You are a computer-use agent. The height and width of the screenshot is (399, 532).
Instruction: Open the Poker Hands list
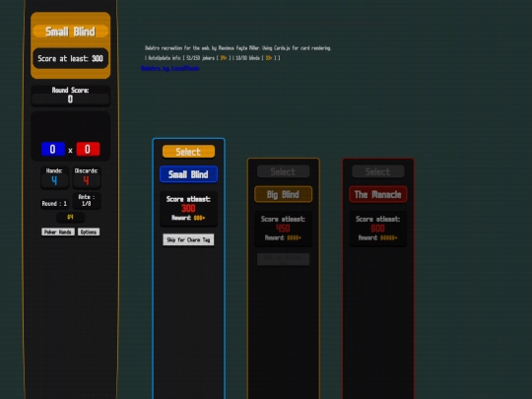click(58, 233)
